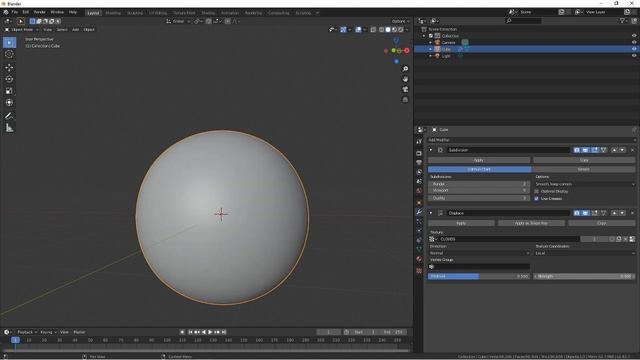Open the Add Modifier dropdown
The height and width of the screenshot is (360, 640).
pyautogui.click(x=531, y=140)
